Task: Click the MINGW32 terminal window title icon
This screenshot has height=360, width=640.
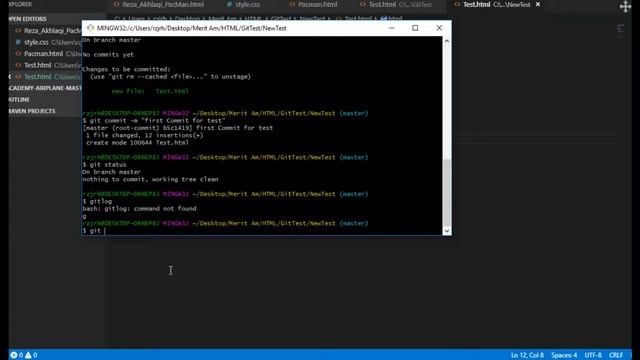Action: (x=90, y=28)
